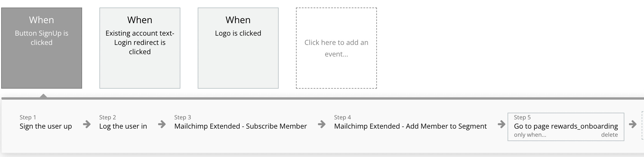Click arrow after Step 5 box
Screen dimensions: 644x157
click(x=632, y=124)
